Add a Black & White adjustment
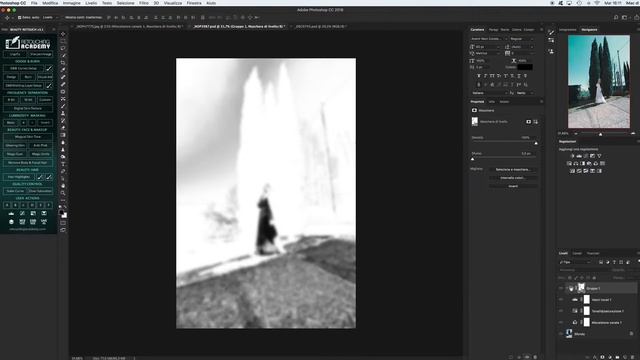This screenshot has height=360, width=640. click(x=582, y=163)
